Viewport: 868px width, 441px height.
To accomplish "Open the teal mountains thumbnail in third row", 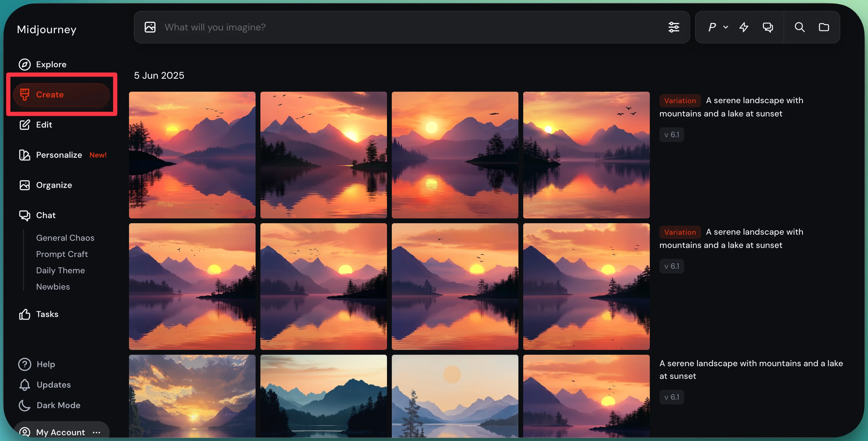I will point(323,396).
